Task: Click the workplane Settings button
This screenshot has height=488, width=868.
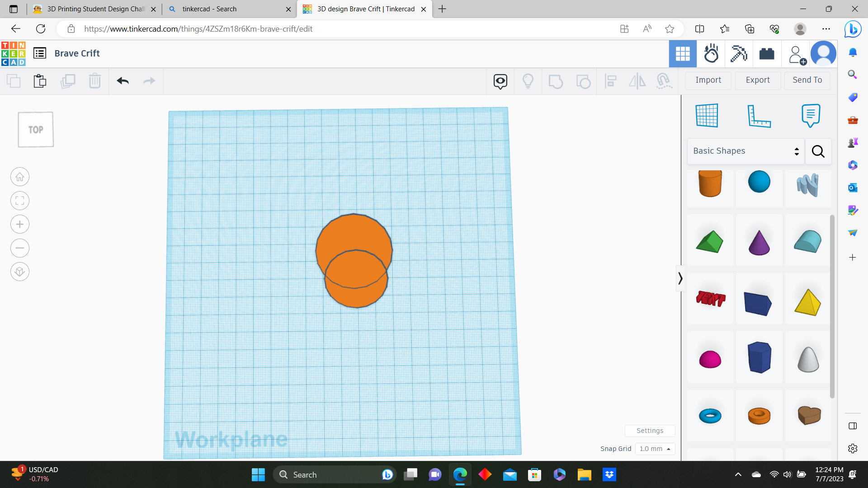Action: 650,431
